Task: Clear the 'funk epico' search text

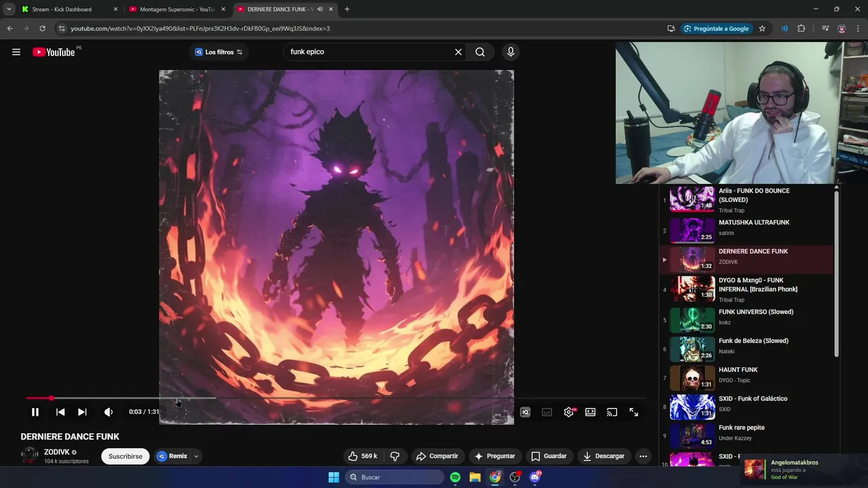Action: pyautogui.click(x=458, y=52)
